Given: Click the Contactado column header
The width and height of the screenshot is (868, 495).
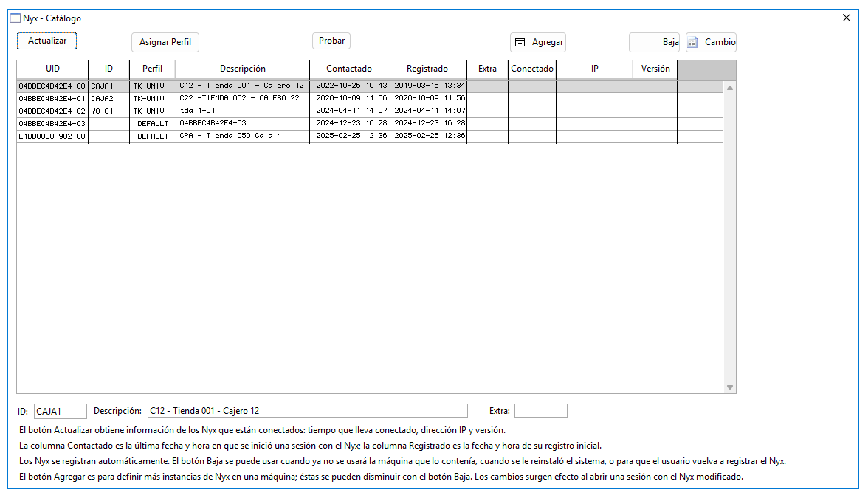Looking at the screenshot, I should (x=349, y=69).
